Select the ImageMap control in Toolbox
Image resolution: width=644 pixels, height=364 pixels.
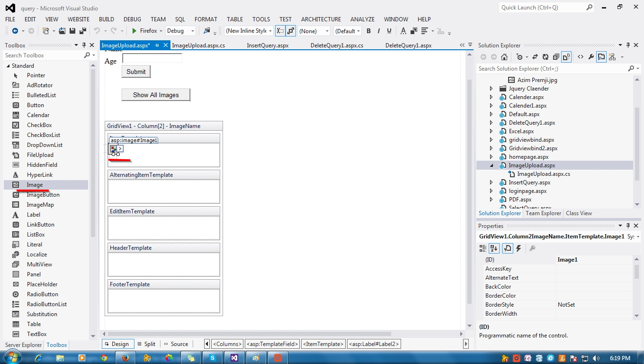[40, 205]
